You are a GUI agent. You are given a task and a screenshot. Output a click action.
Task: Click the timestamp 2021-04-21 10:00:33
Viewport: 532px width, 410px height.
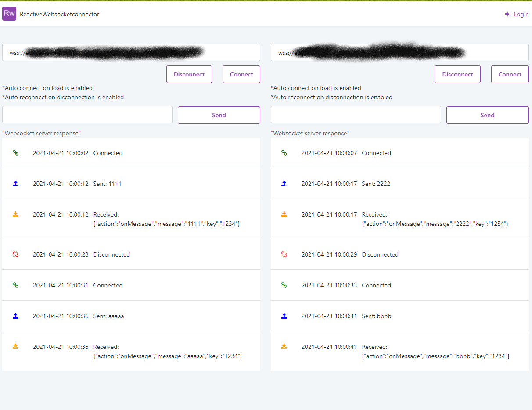point(329,285)
